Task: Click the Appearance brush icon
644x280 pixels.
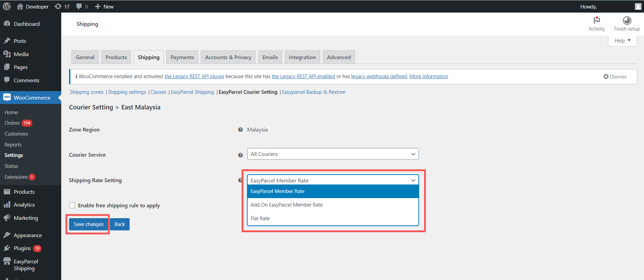Action: pos(7,235)
